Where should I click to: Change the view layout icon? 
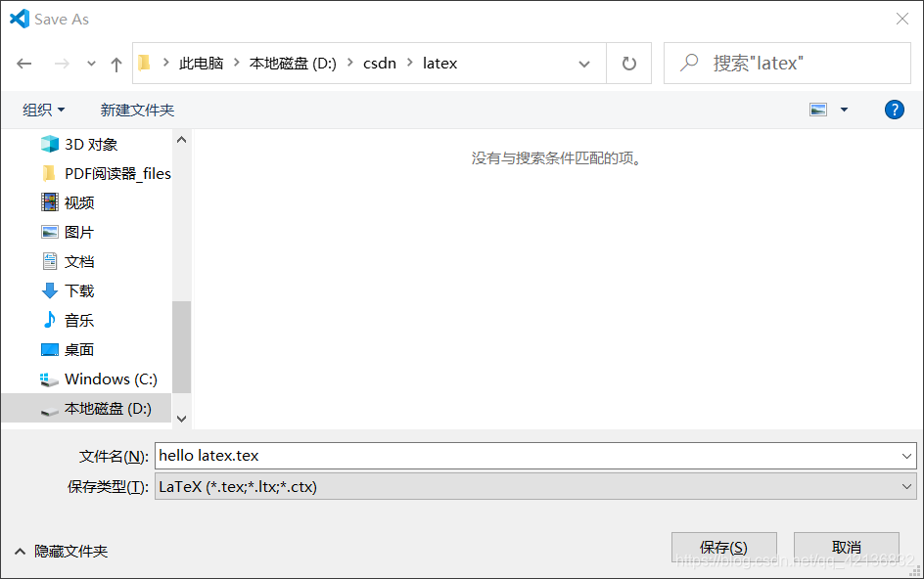(x=818, y=110)
